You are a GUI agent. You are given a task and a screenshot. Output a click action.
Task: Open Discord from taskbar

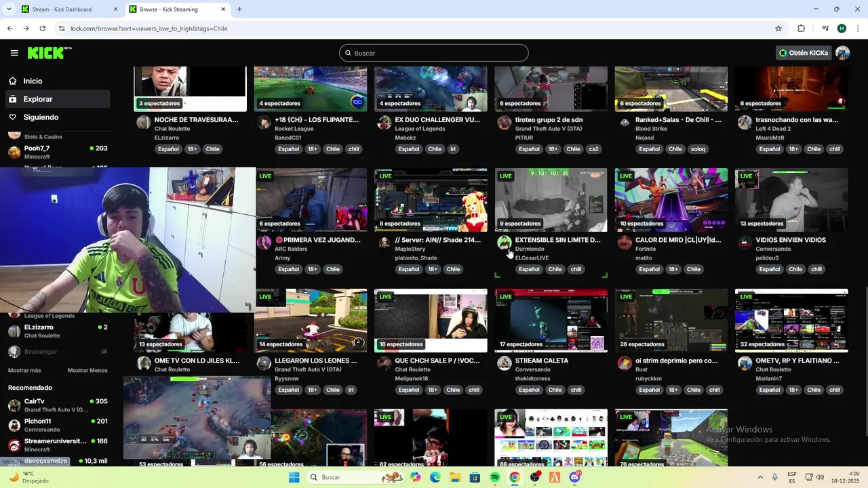click(575, 477)
